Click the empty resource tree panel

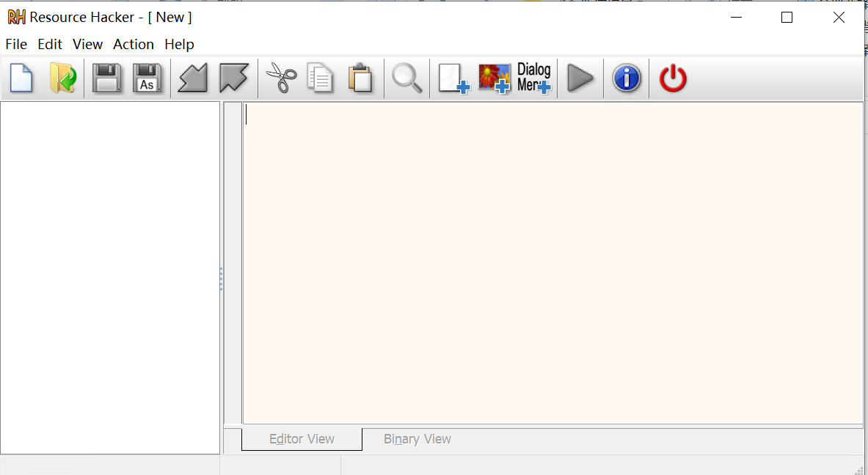(x=110, y=278)
